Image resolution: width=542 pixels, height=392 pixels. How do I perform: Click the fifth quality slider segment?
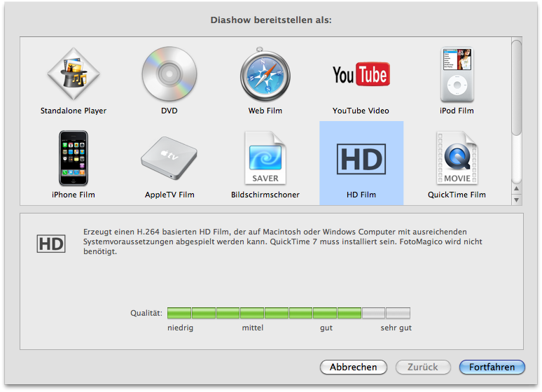click(x=277, y=313)
